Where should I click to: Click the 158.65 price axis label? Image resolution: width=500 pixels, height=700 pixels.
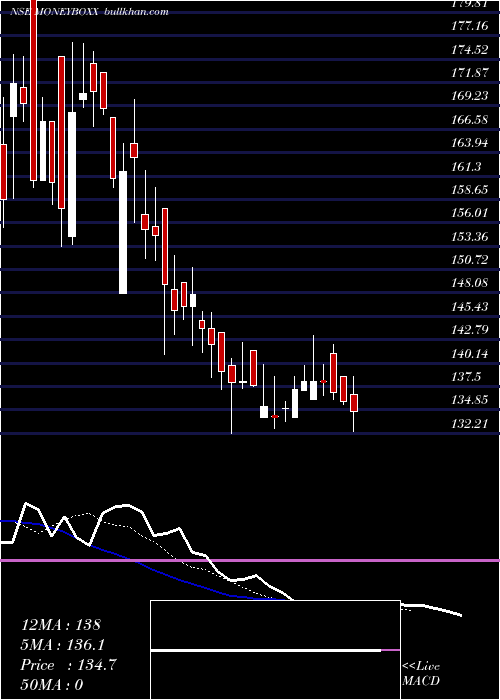470,190
